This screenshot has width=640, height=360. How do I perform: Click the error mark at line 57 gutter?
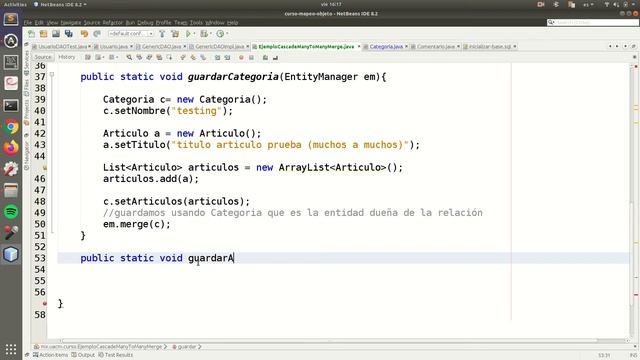[x=44, y=303]
